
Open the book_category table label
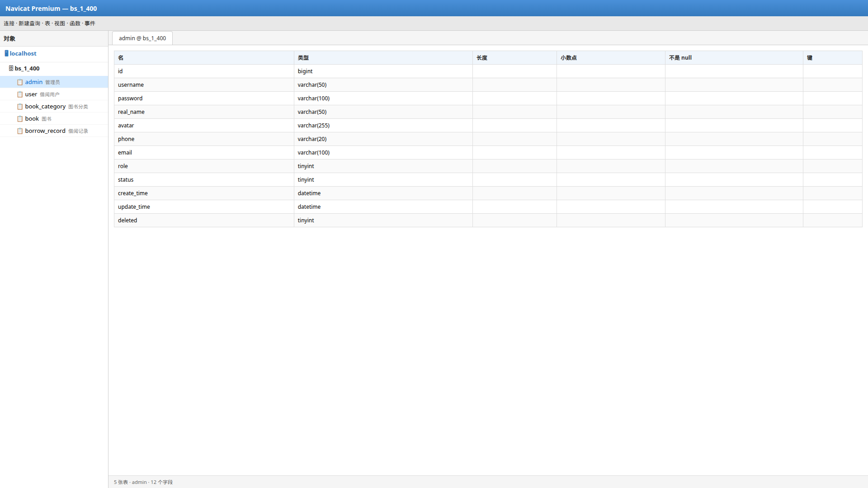[x=45, y=107]
